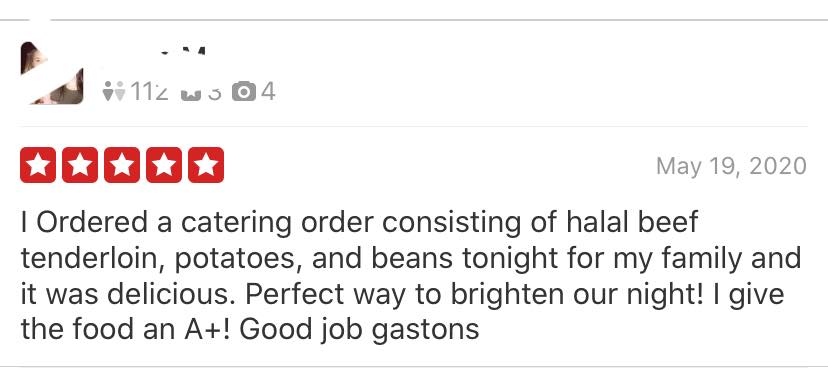Click the second red rating star
Image resolution: width=828 pixels, height=368 pixels.
(80, 165)
